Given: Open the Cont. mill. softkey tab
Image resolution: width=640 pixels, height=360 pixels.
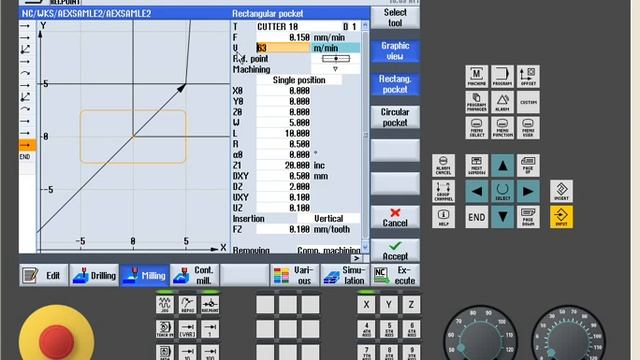Looking at the screenshot, I should [194, 276].
